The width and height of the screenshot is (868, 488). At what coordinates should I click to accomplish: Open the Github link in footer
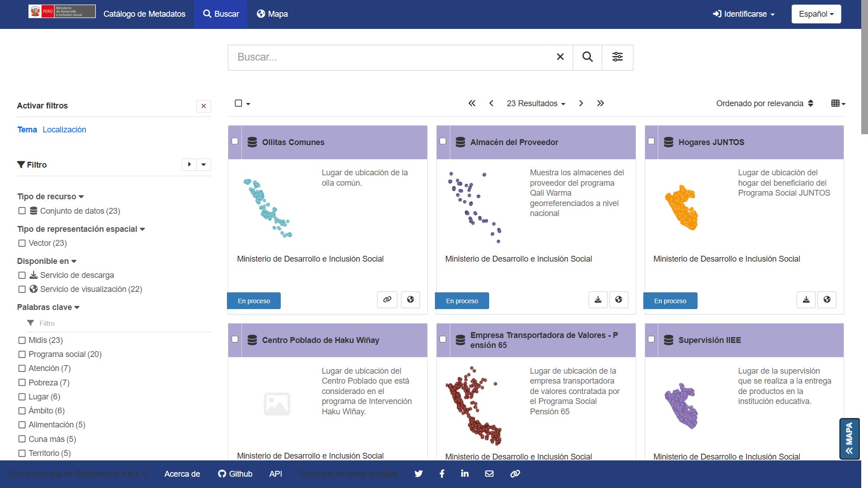pos(235,474)
